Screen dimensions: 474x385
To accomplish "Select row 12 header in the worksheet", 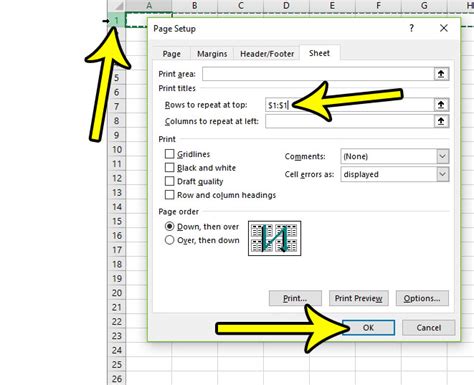I will [x=117, y=178].
